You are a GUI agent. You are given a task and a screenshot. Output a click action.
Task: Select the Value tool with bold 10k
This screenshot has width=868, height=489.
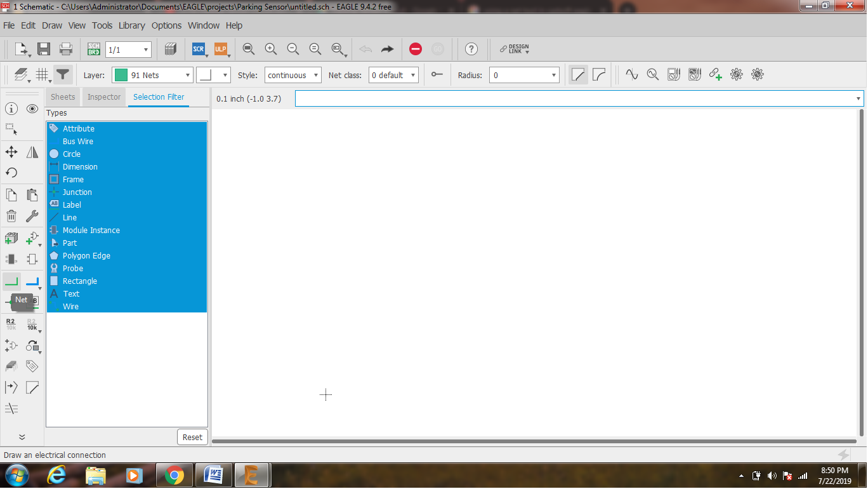point(32,325)
